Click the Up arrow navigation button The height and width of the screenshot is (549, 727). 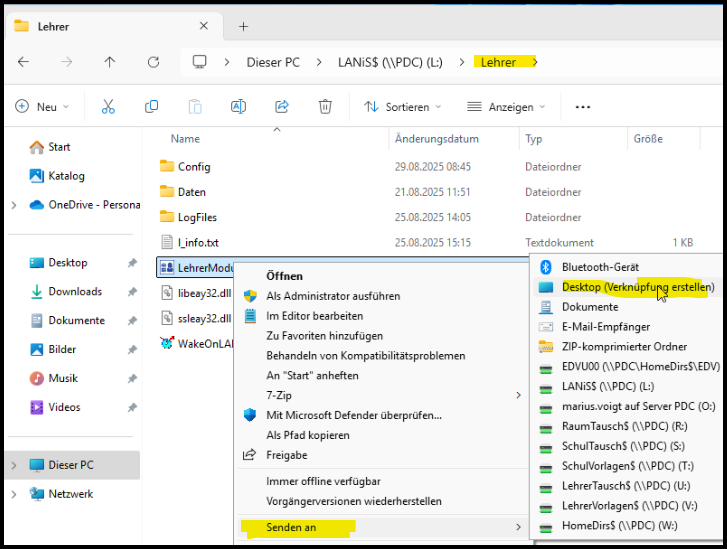click(x=110, y=62)
